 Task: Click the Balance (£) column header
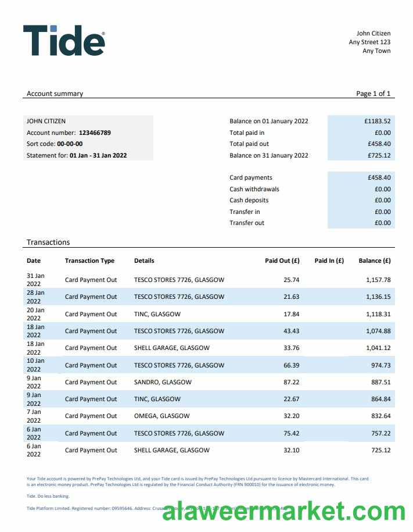(375, 260)
